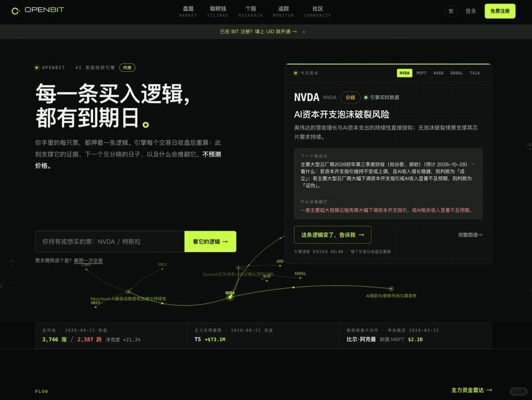The image size is (532, 400).
Task: Click the OPENBIT logo
Action: (x=38, y=10)
